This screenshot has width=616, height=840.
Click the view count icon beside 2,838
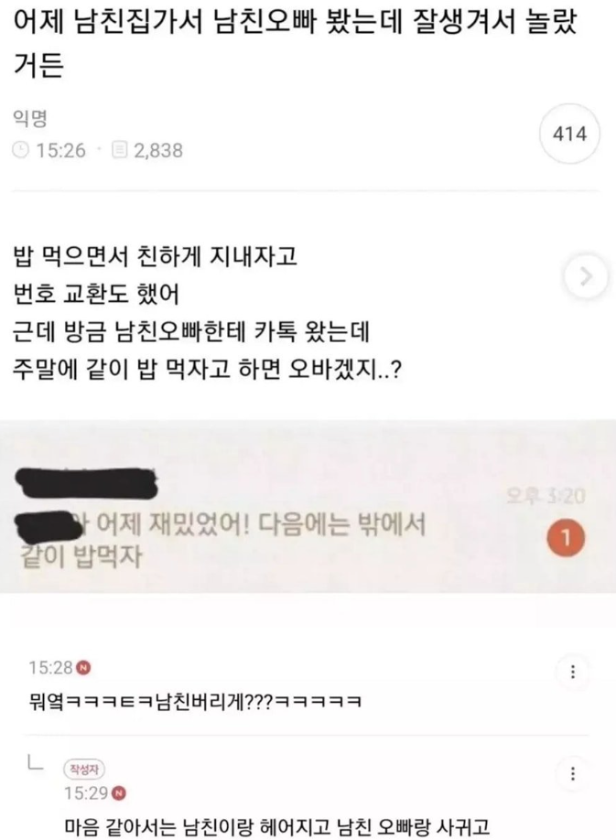coord(120,150)
